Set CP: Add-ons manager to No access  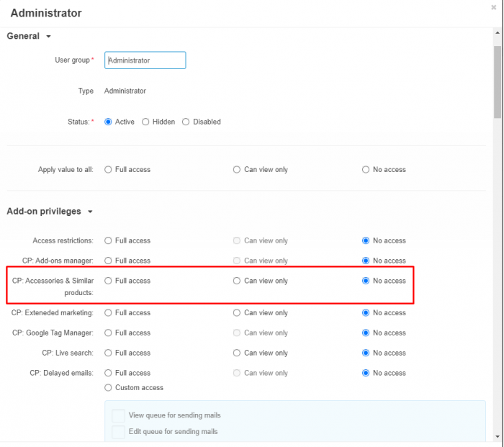pyautogui.click(x=366, y=261)
